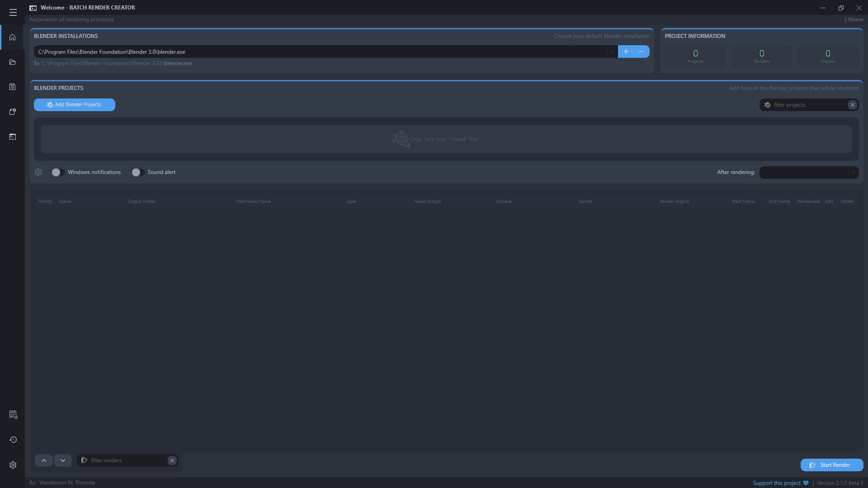Screen dimensions: 868x488
Task: Open the Support this project link
Action: [x=781, y=483]
